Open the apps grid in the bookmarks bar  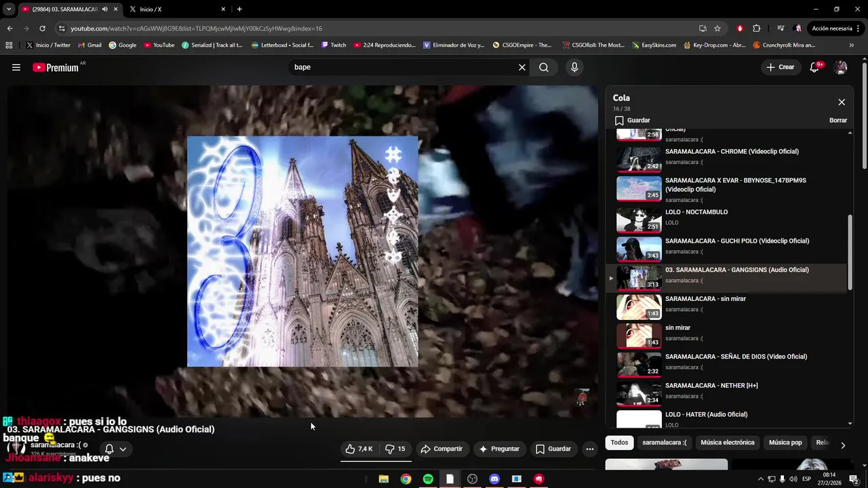(x=9, y=45)
